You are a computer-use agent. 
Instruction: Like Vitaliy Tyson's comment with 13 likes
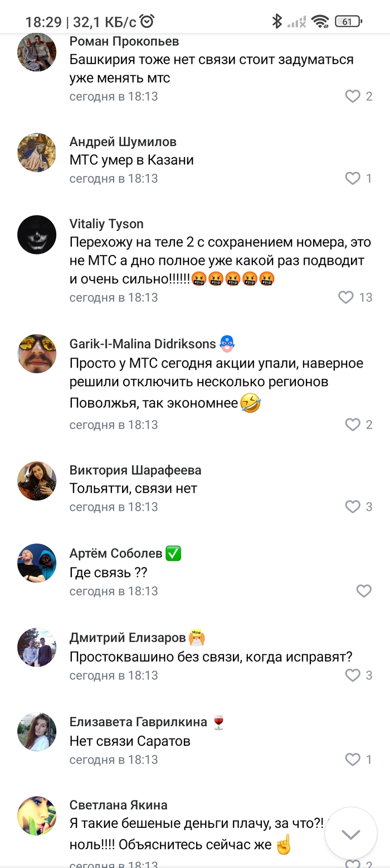click(x=346, y=297)
